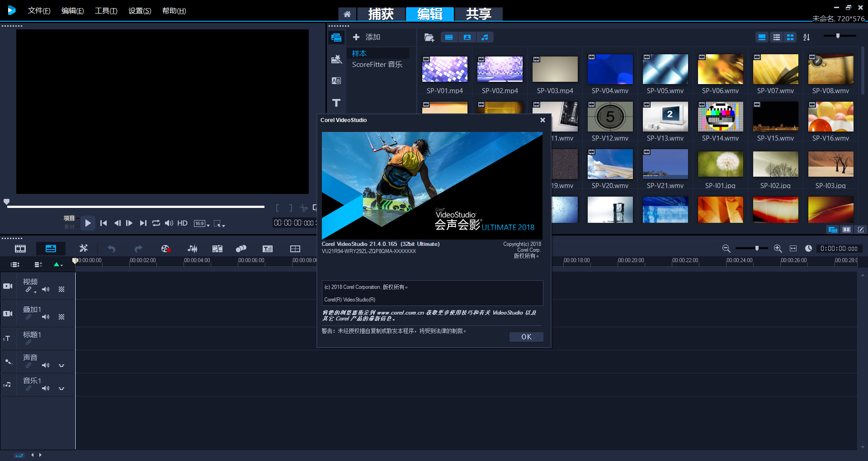Image resolution: width=868 pixels, height=461 pixels.
Task: Switch to the 共享 tab
Action: (478, 14)
